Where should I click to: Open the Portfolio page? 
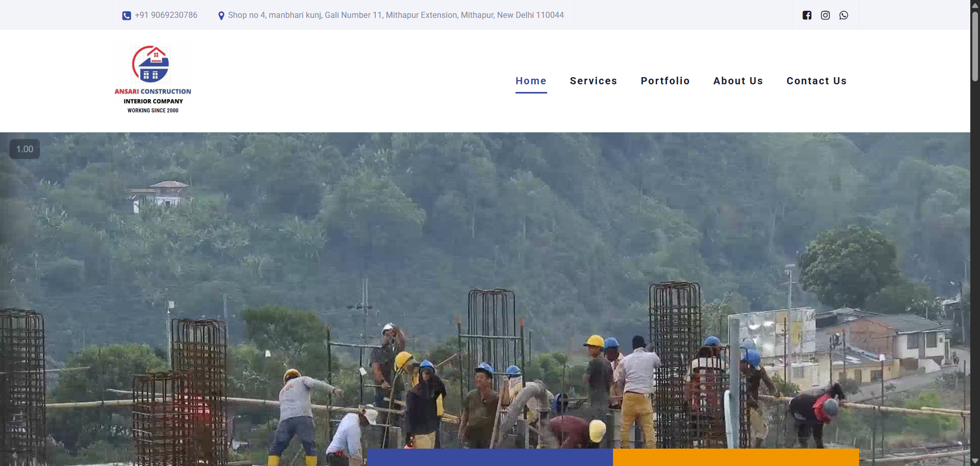point(665,81)
